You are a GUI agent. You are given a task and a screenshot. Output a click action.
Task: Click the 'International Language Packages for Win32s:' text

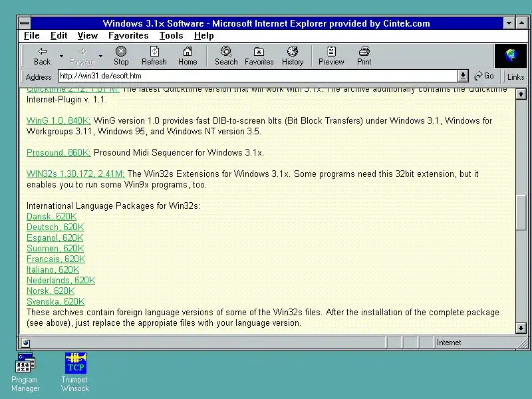tap(113, 206)
